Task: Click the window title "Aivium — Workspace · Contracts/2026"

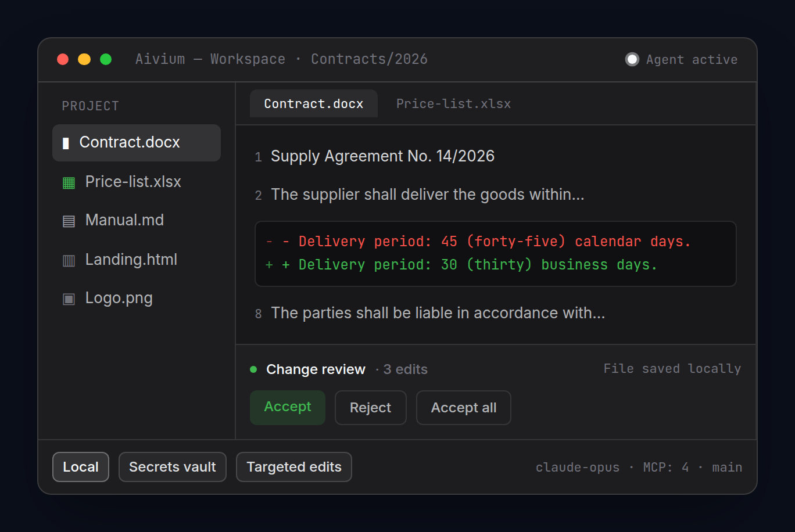Action: 282,59
